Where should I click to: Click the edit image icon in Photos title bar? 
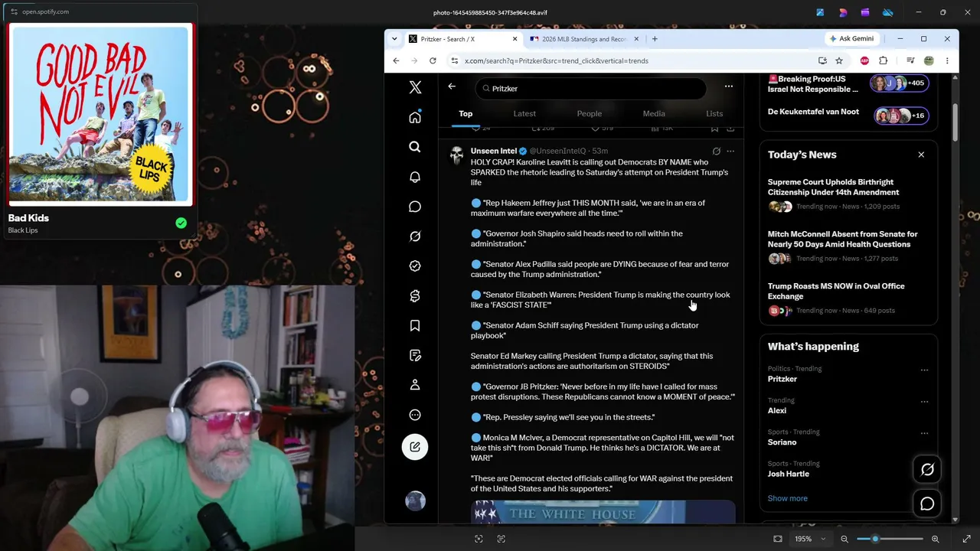coord(820,12)
